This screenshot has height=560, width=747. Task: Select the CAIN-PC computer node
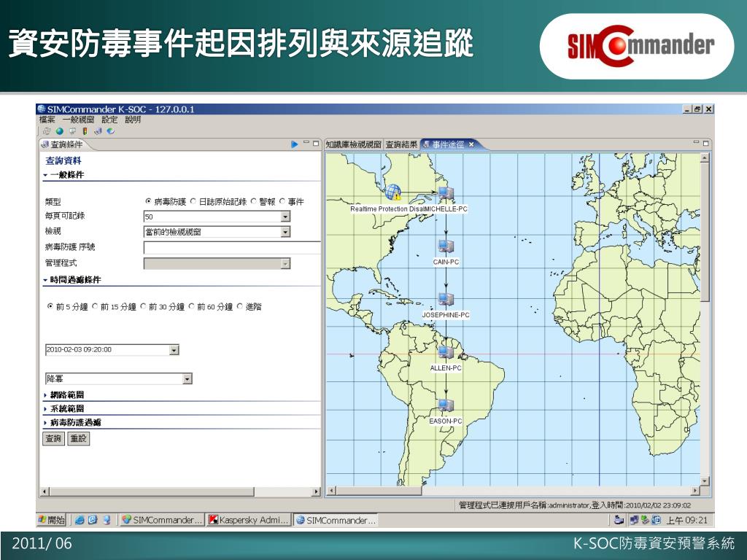coord(446,246)
